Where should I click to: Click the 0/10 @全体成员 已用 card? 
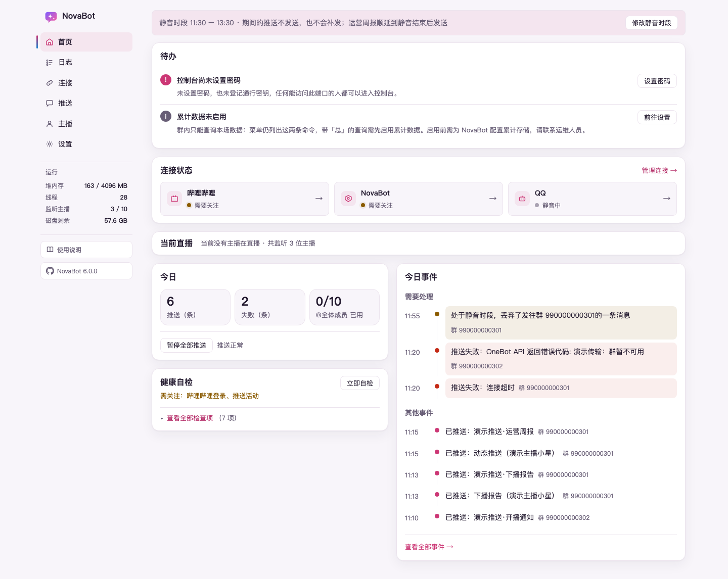click(x=344, y=307)
